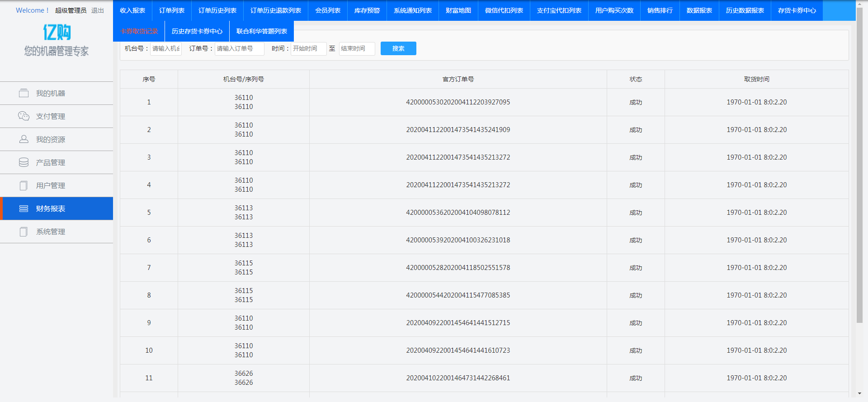This screenshot has width=868, height=402.
Task: Click the device icon beside 用户管理
Action: 24,185
